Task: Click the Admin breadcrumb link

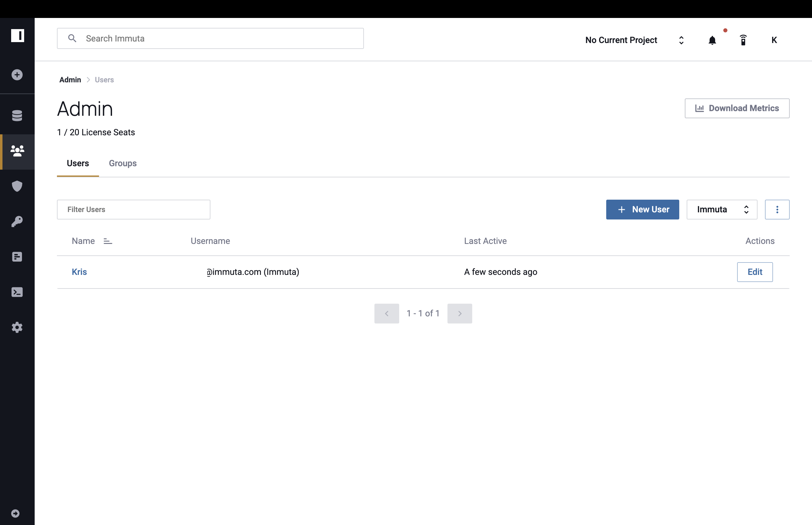Action: (70, 80)
